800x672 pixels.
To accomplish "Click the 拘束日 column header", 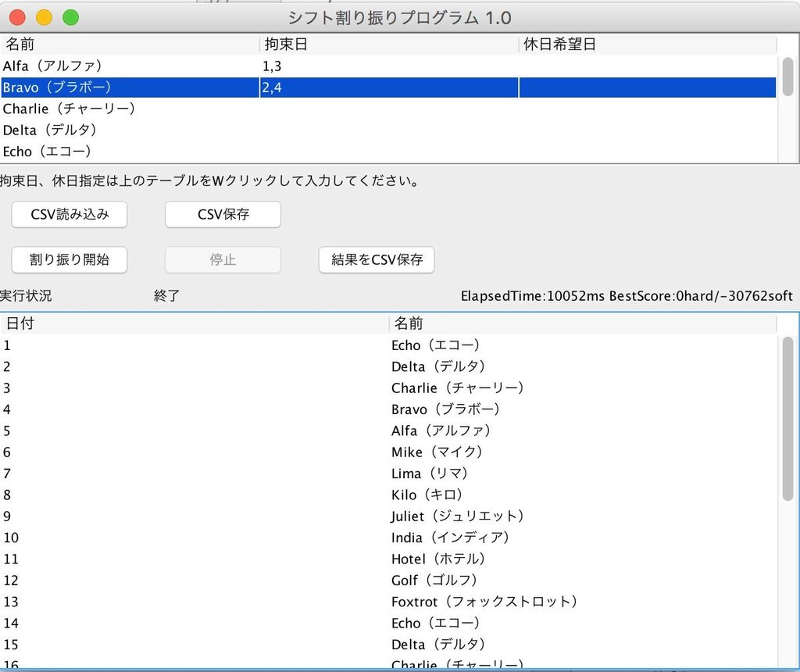I will tap(352, 45).
